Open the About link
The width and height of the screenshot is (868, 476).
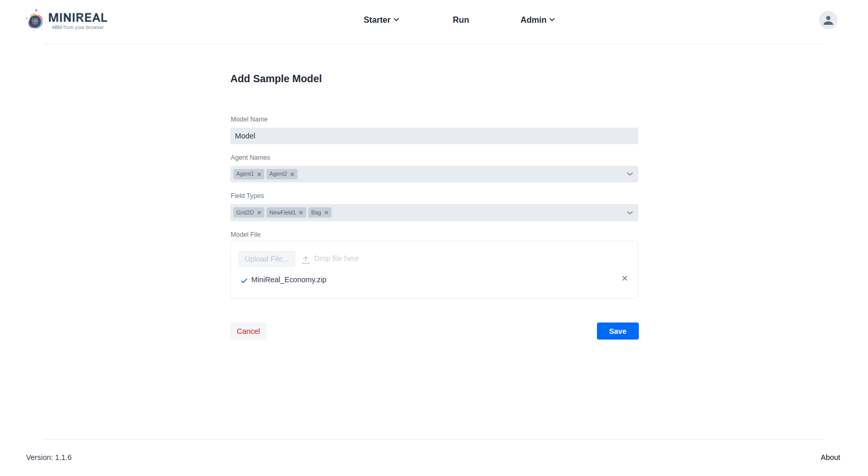[x=830, y=457]
